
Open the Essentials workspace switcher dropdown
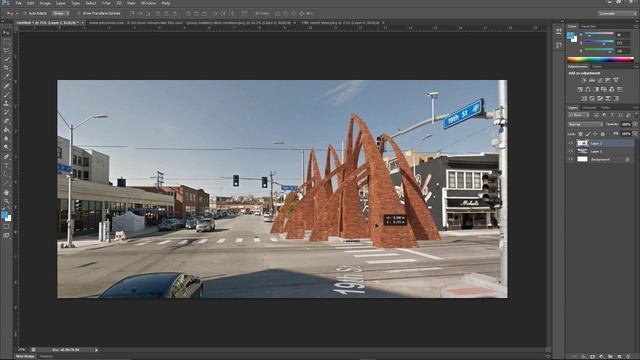(x=617, y=13)
